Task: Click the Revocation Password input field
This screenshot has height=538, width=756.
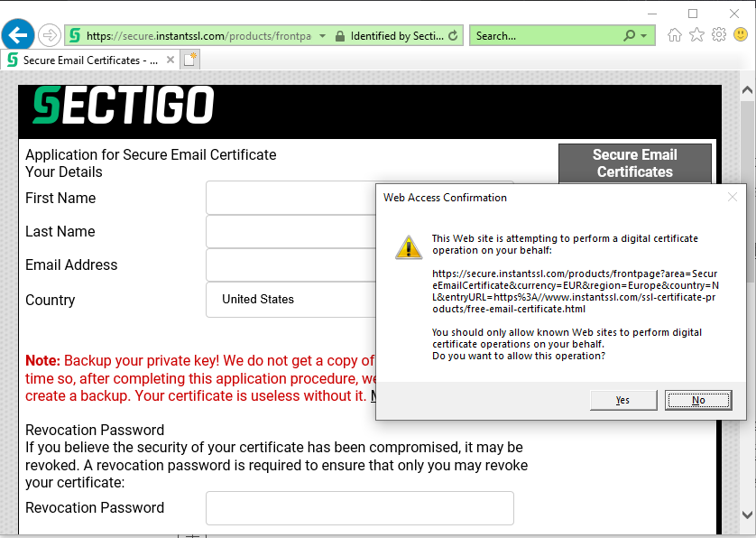Action: (x=360, y=508)
